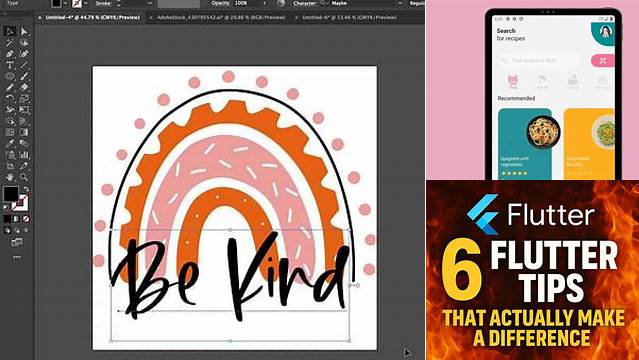Viewport: 639px width, 360px height.
Task: Toggle default fill and stroke
Action: pos(6,207)
